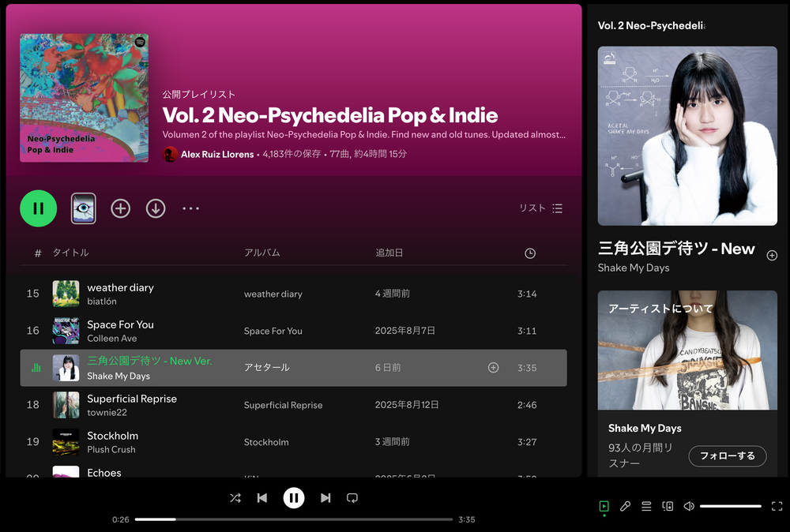This screenshot has height=532, width=790.
Task: Sort by タイトル column header
Action: coord(71,253)
